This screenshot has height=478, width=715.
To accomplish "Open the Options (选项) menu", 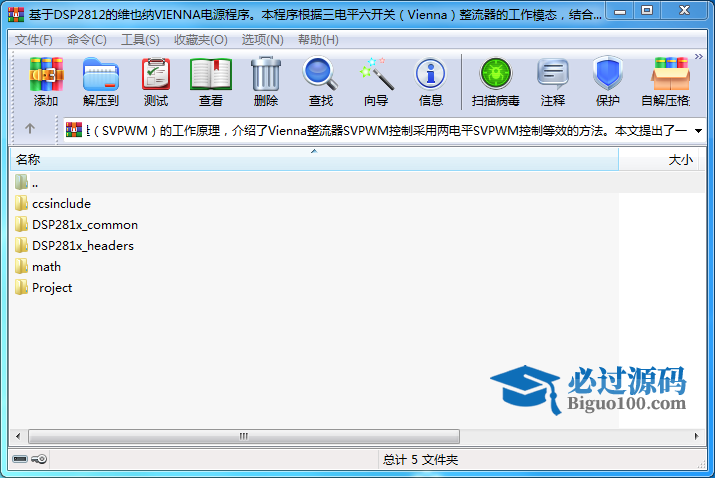I will pos(262,40).
